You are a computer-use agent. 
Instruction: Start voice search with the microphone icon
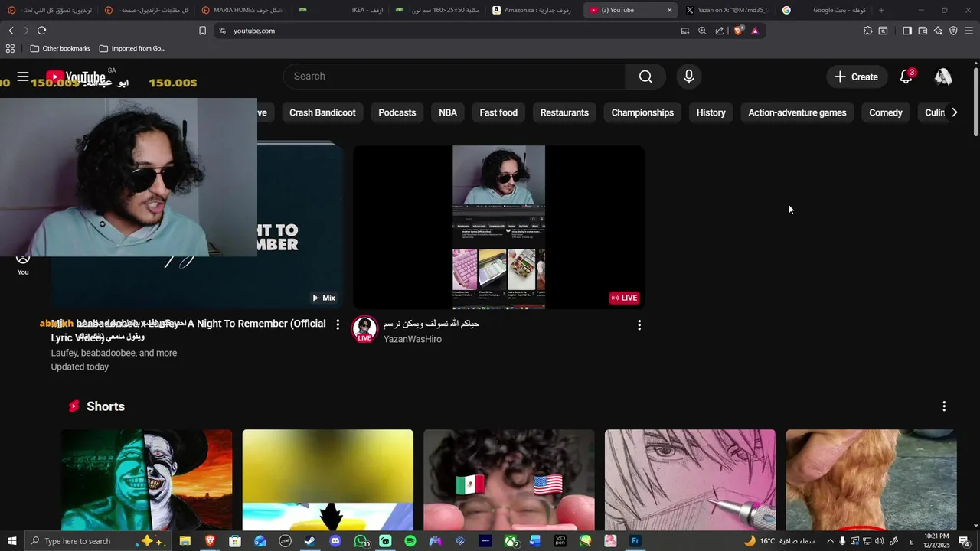tap(689, 77)
